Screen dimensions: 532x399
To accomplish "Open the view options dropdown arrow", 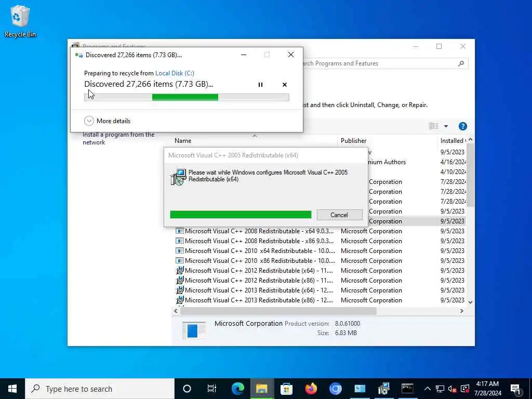I will [446, 126].
